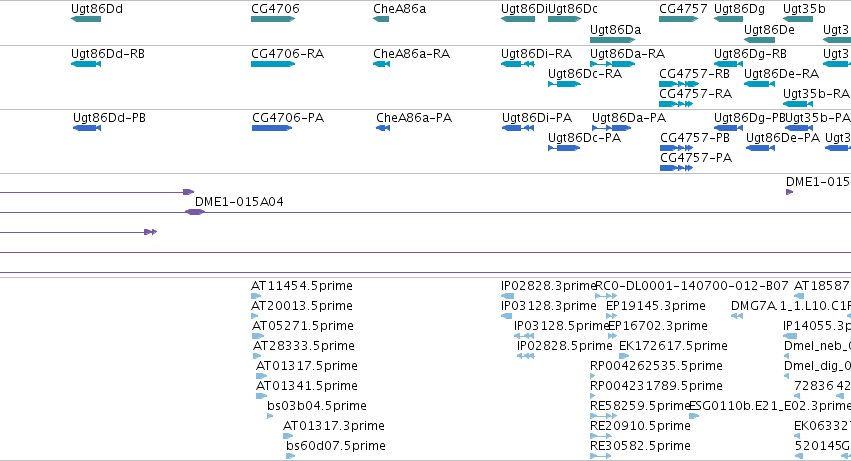The height and width of the screenshot is (461, 851).
Task: Select the Ugt86Dd-RB transcript glyph
Action: [x=86, y=64]
